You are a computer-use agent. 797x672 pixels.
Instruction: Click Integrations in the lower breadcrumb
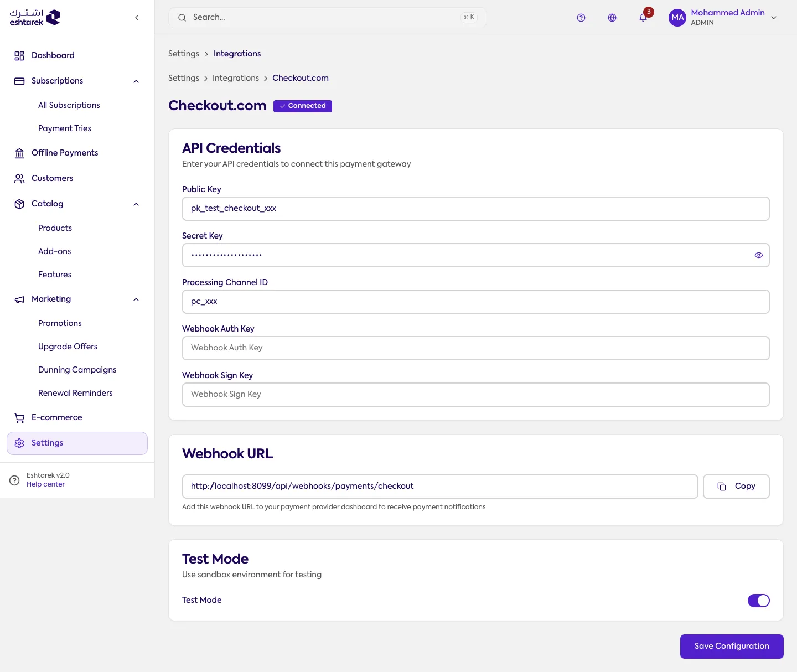[236, 78]
